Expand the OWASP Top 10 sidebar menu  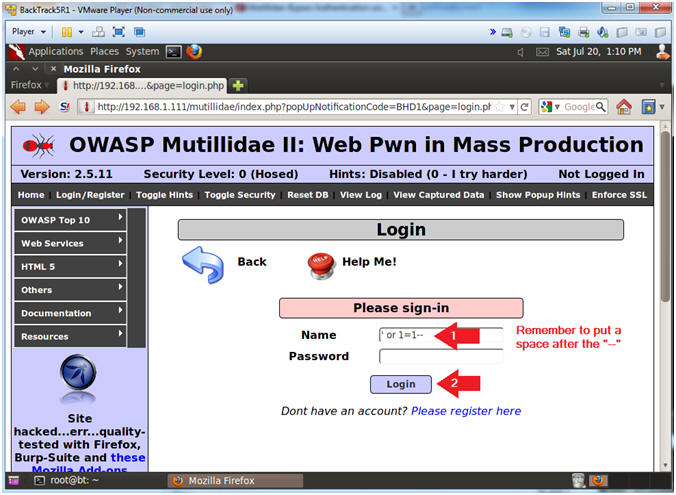(70, 219)
